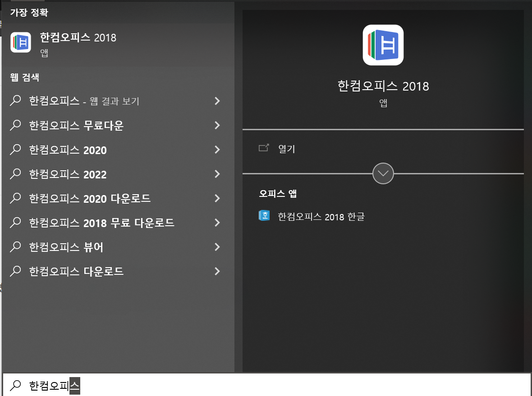Click the 앱 label under best match
This screenshot has height=396, width=532.
point(44,53)
